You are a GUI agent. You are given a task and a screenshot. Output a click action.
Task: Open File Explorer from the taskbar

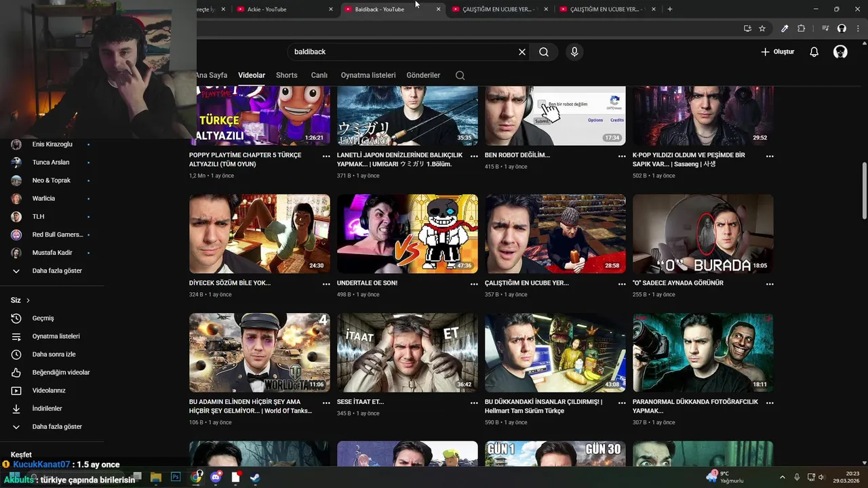coord(156,477)
